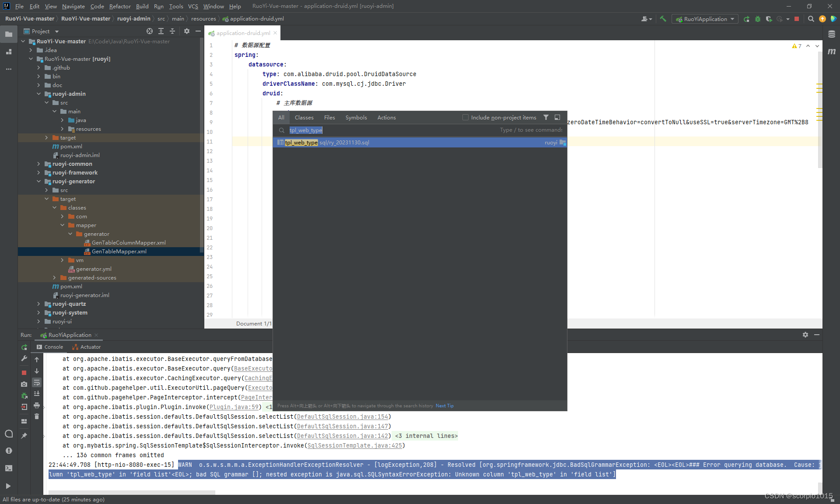Open the DefaultSqlSession.java:154 link
This screenshot has height=504, width=840.
tap(343, 416)
